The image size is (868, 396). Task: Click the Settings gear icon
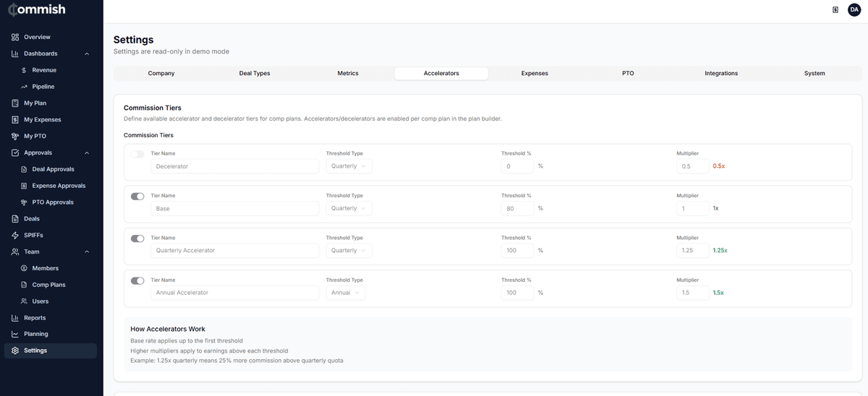pyautogui.click(x=15, y=350)
